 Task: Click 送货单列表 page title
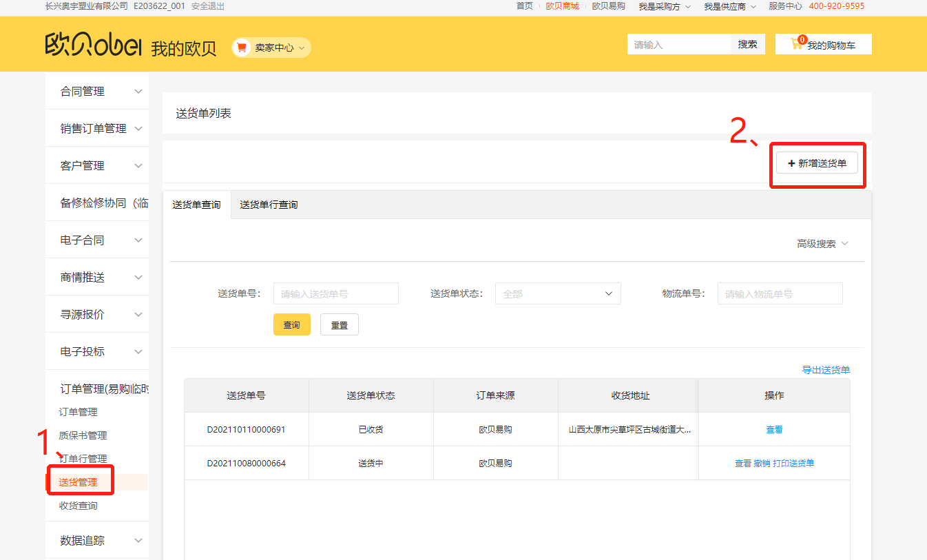204,113
